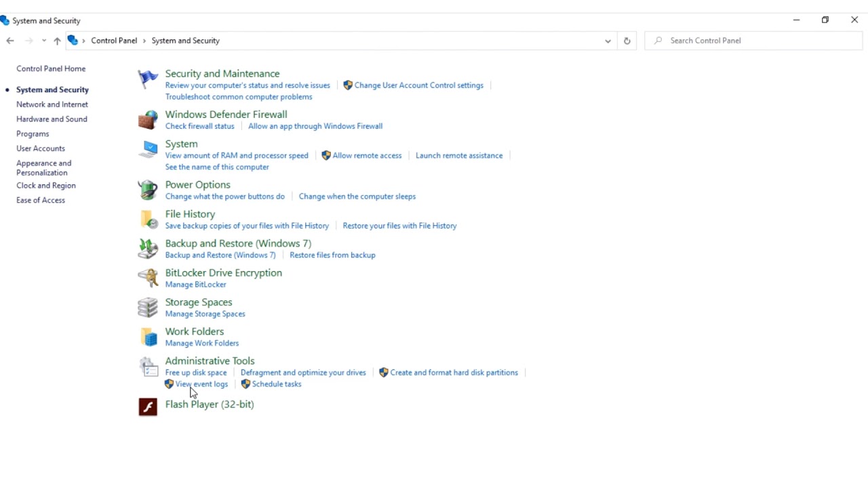This screenshot has width=868, height=488.
Task: Click the System and Security breadcrumb
Action: point(185,41)
